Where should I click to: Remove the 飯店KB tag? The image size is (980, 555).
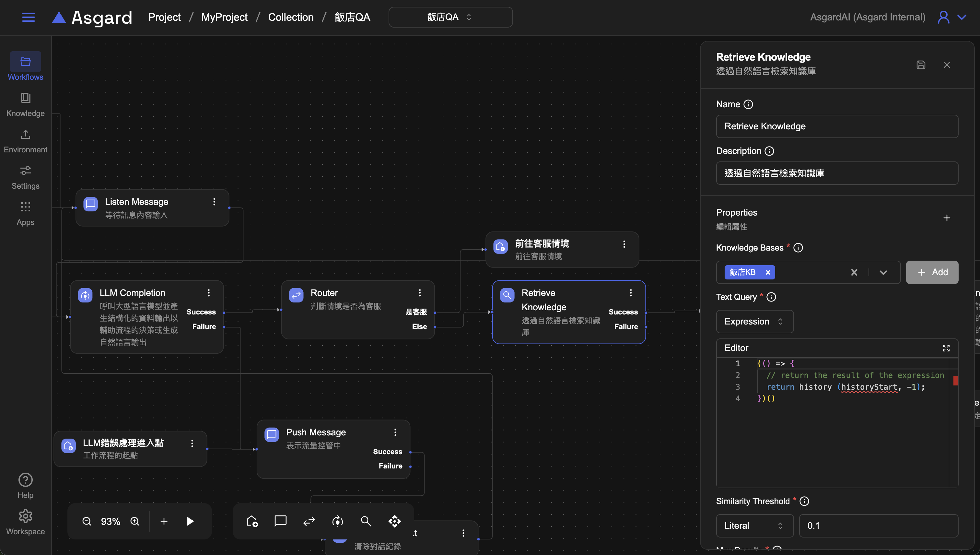click(x=768, y=272)
